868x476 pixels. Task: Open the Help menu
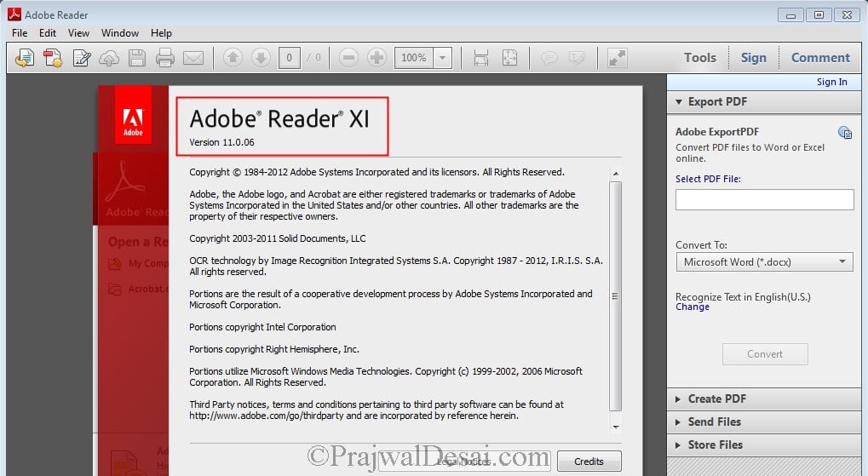point(161,33)
